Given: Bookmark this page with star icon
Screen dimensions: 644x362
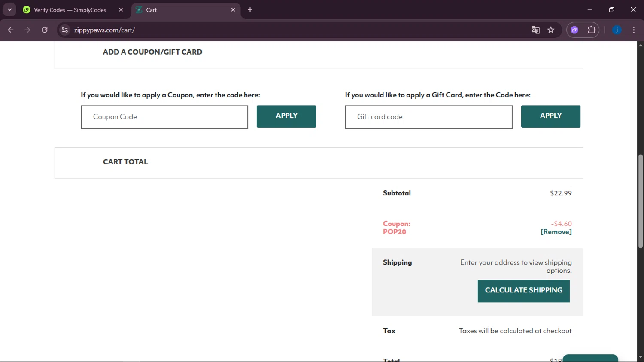Looking at the screenshot, I should 551,30.
